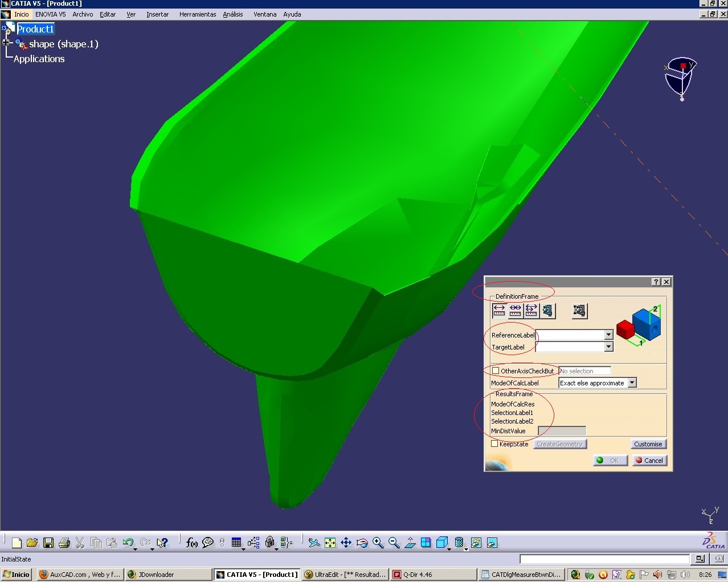Screen dimensions: 728x582
Task: Click the Windows Inicio start button
Action: click(x=16, y=574)
